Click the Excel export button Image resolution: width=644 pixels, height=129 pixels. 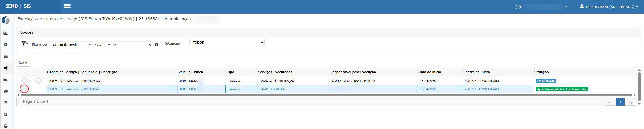23,63
